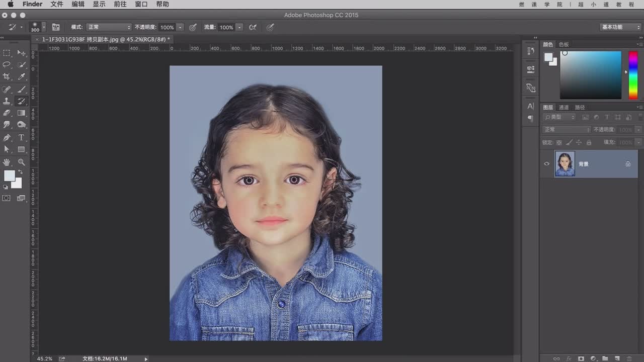Viewport: 644px width, 362px height.
Task: Select the Horizontal Type tool
Action: [22, 137]
